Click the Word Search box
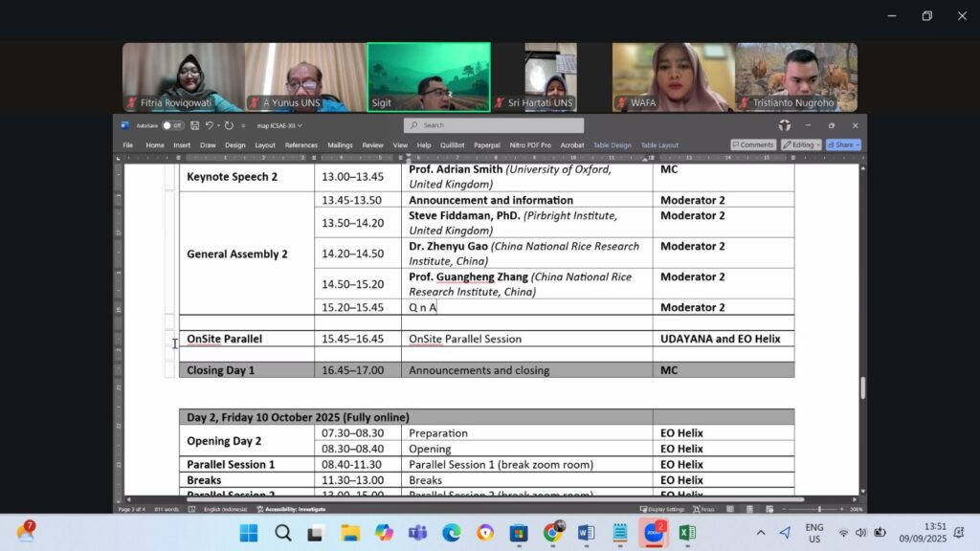This screenshot has height=551, width=980. pos(493,125)
